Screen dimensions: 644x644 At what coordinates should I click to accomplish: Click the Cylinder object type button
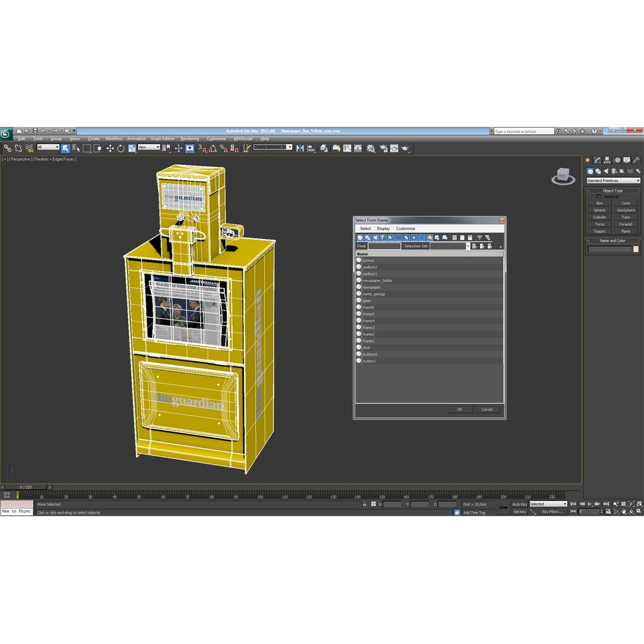[599, 217]
